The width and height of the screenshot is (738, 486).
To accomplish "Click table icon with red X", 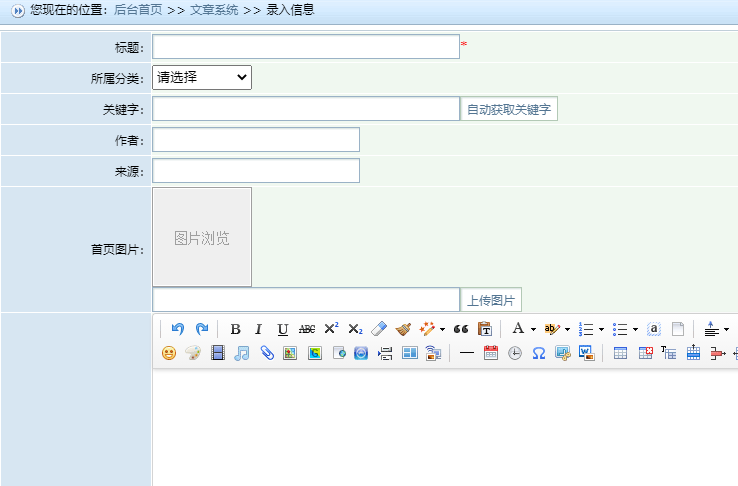I will [645, 353].
